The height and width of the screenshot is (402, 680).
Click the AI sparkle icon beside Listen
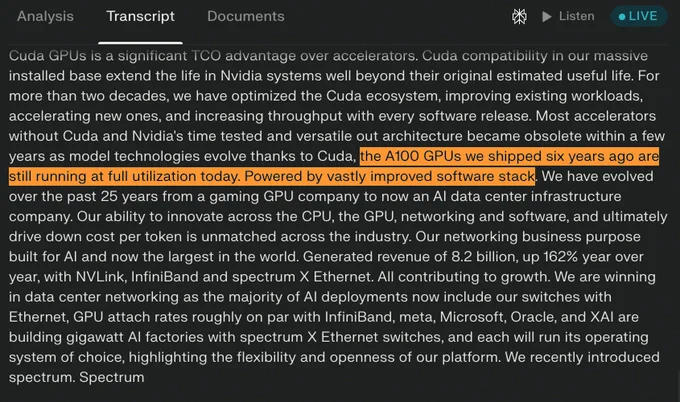519,16
